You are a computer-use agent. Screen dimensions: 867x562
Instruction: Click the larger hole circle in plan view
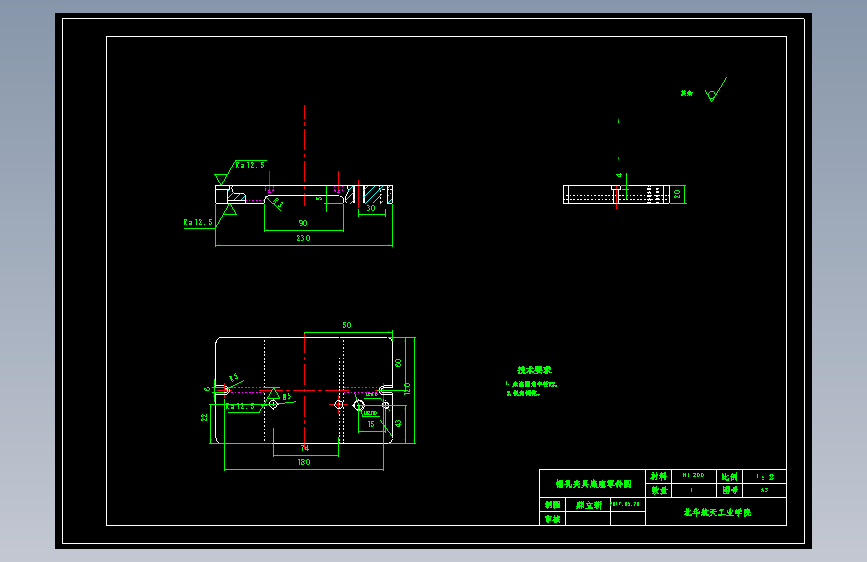(358, 405)
